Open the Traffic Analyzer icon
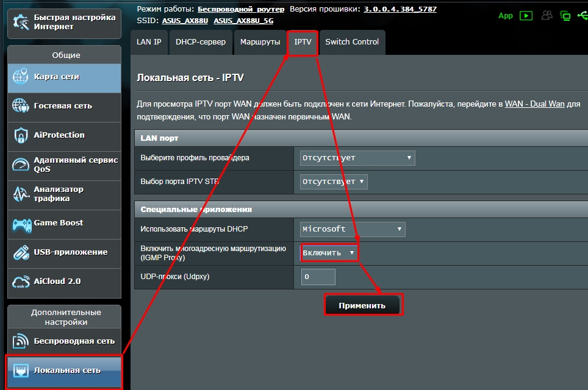Screen dimensions: 588x390 coord(21,194)
